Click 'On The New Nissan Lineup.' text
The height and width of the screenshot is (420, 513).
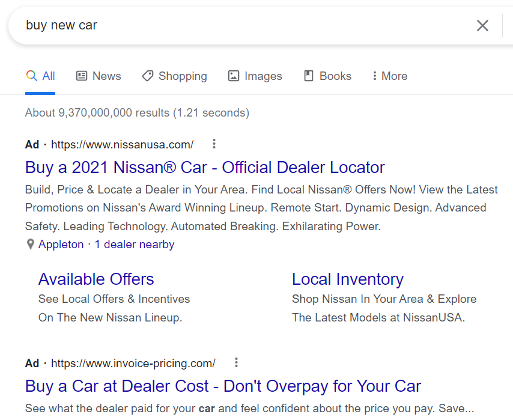(110, 317)
